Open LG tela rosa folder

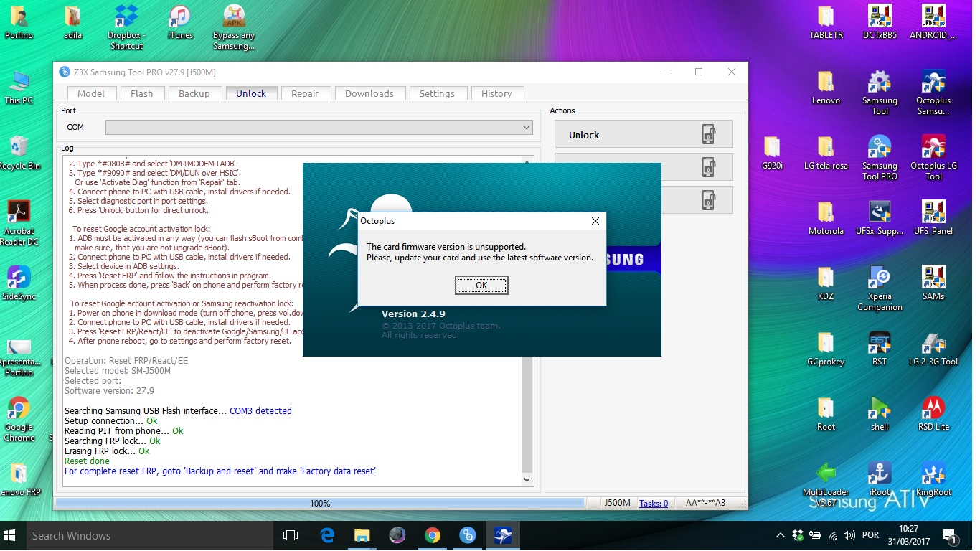pos(826,153)
